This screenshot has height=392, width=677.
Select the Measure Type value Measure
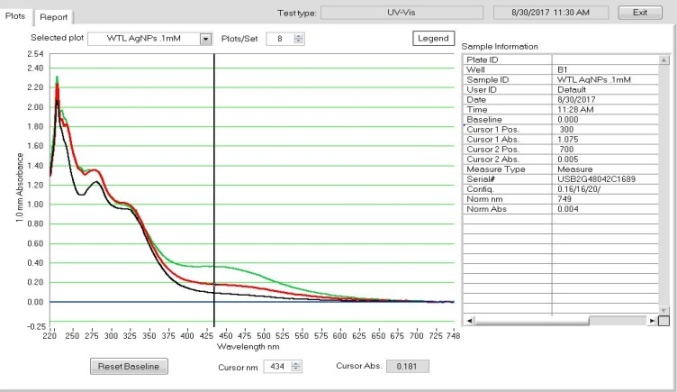click(575, 169)
